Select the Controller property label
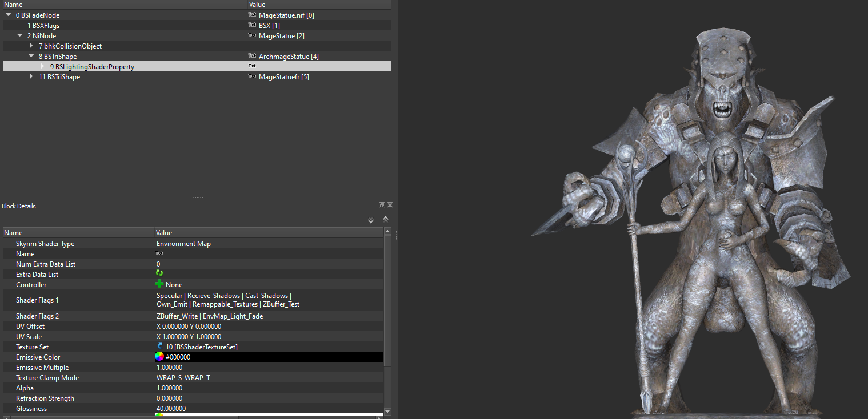The height and width of the screenshot is (419, 868). click(x=31, y=285)
